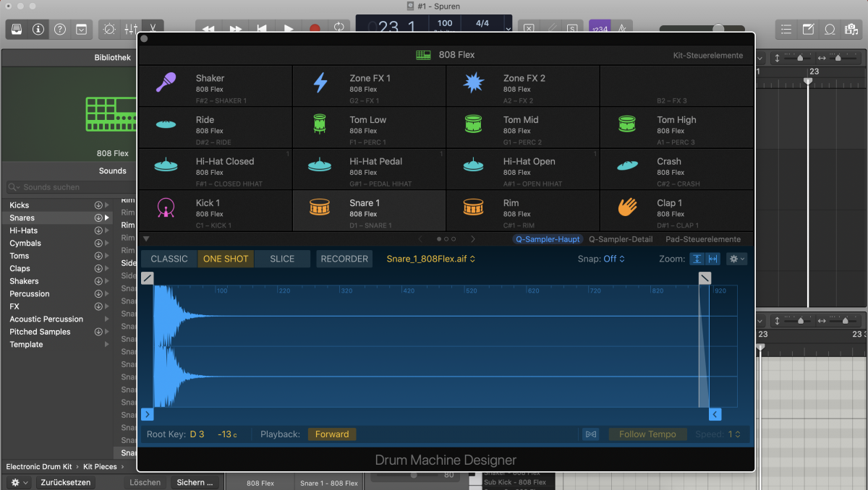Click the Rim drum icon
The width and height of the screenshot is (868, 490).
pos(473,209)
